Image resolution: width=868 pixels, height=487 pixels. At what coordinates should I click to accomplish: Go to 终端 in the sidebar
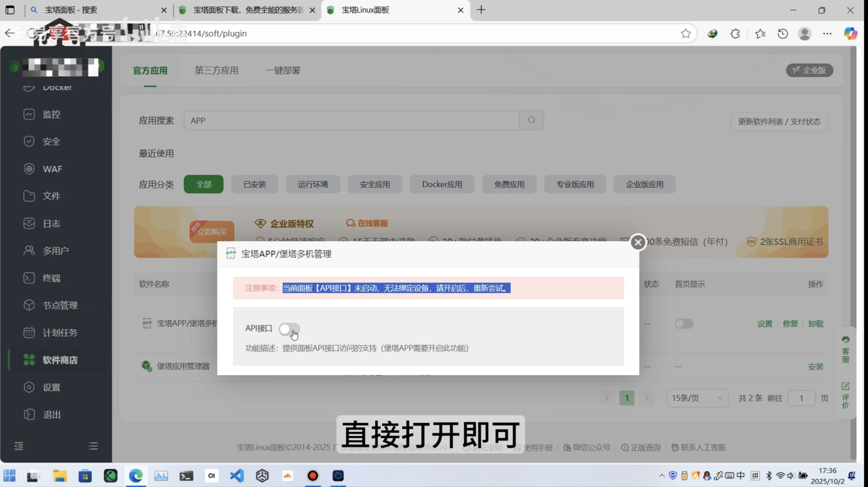pyautogui.click(x=51, y=278)
